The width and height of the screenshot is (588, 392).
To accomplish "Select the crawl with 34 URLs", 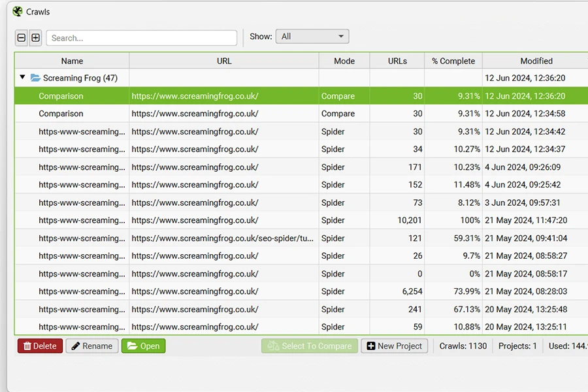I will (x=301, y=150).
